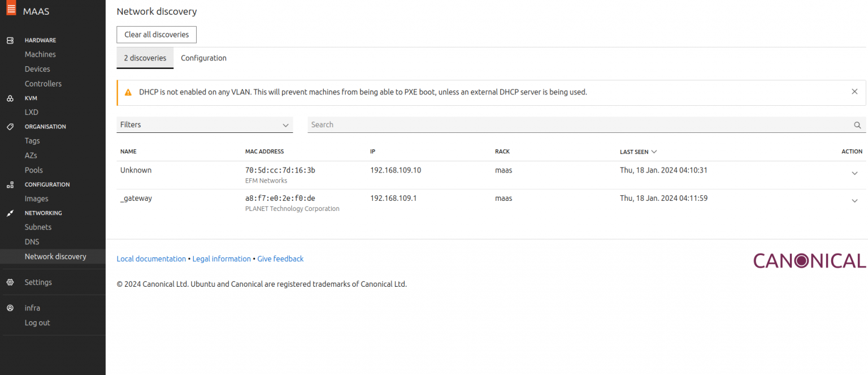The image size is (868, 375).
Task: Sort by Last Seen column header
Action: point(638,152)
